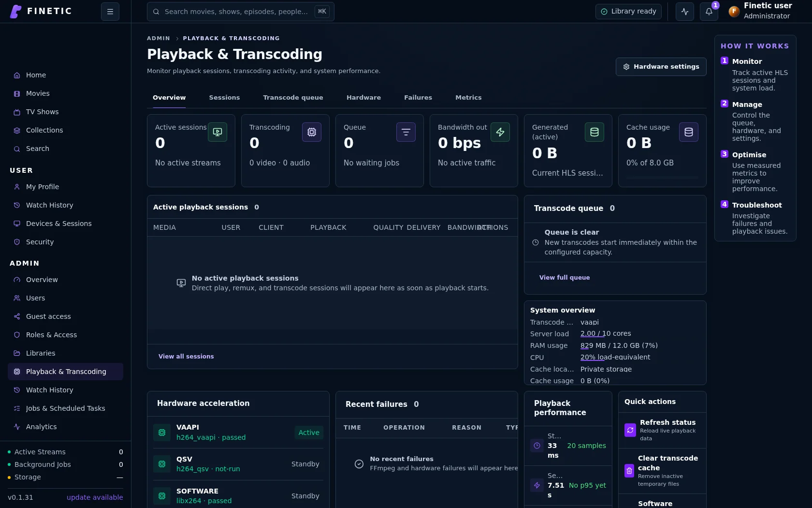Open Movies in the sidebar
Screen dimensions: 812x508
coord(65,93)
